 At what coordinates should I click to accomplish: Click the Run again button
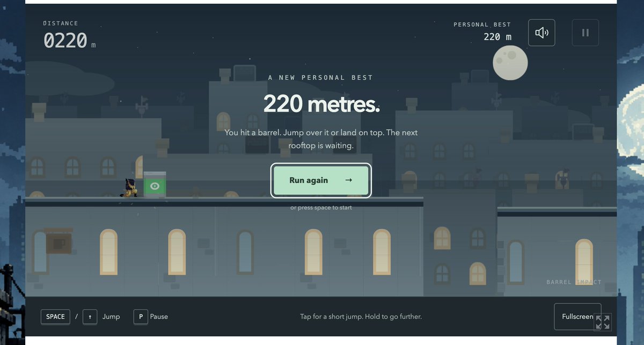click(321, 180)
